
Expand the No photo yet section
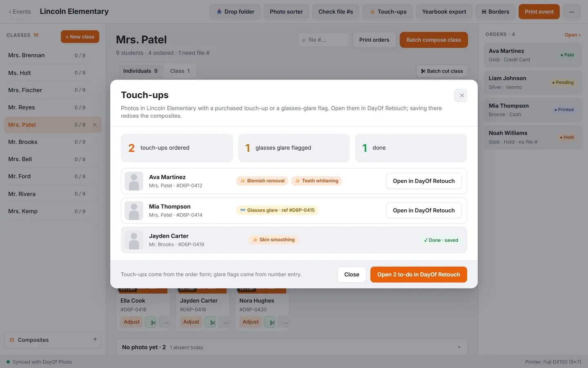(292, 347)
